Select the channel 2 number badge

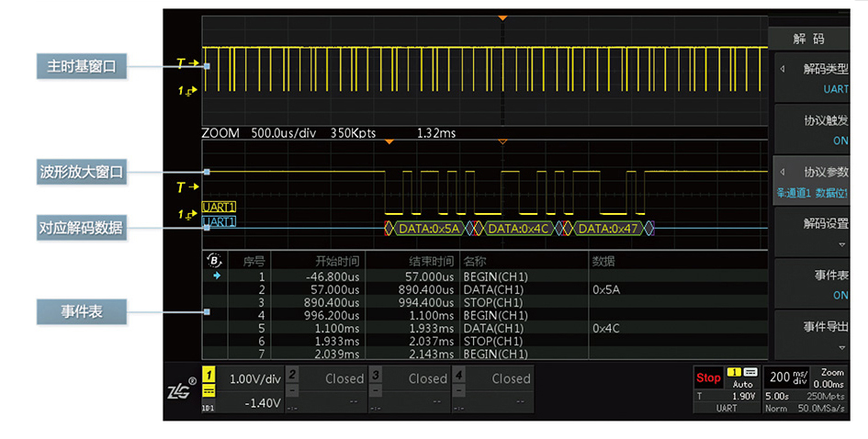292,375
